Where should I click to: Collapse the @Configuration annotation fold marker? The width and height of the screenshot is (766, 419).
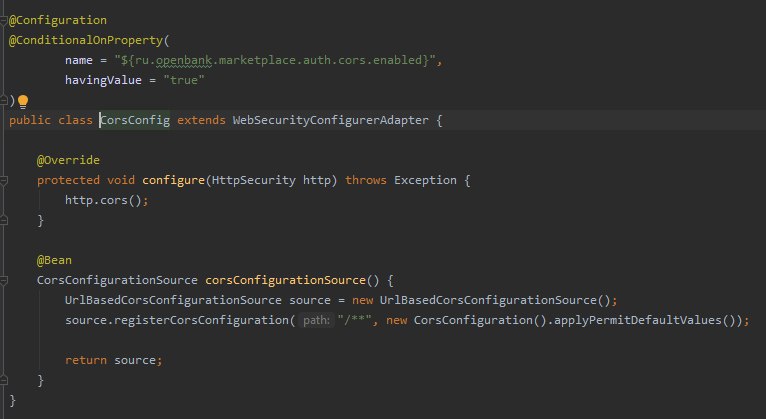coord(3,21)
